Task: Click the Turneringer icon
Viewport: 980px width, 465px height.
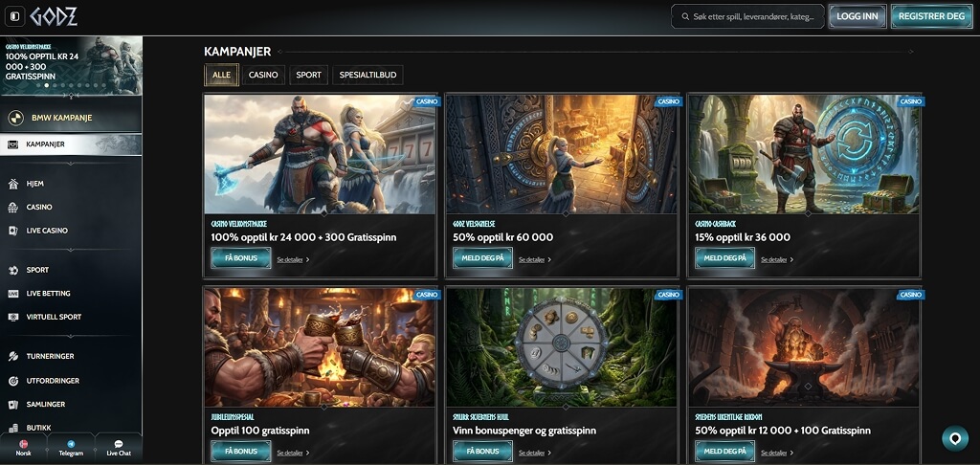Action: (x=13, y=356)
